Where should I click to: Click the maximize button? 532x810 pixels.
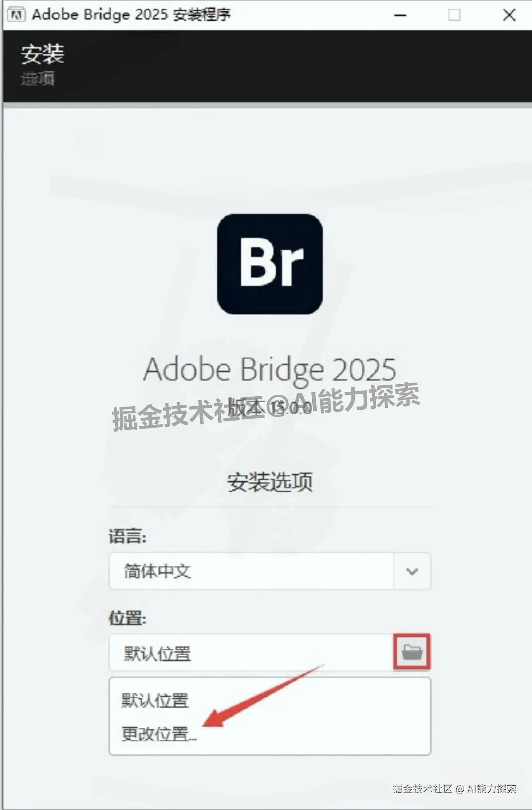[453, 15]
